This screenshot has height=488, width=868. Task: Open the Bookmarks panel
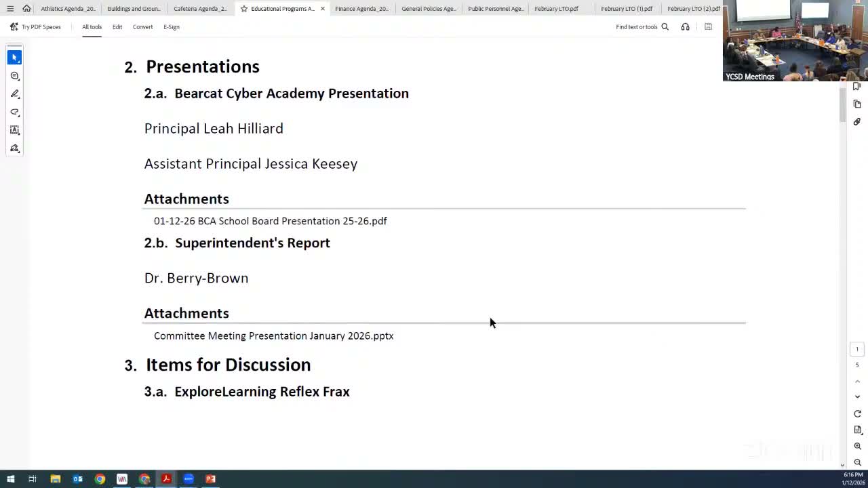856,86
